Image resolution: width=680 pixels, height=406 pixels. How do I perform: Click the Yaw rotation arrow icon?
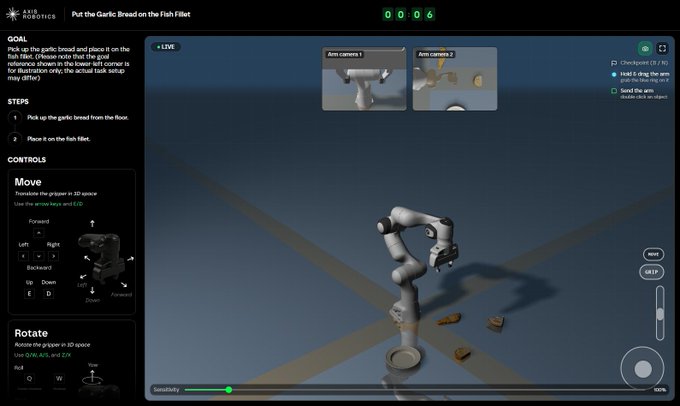coord(92,377)
